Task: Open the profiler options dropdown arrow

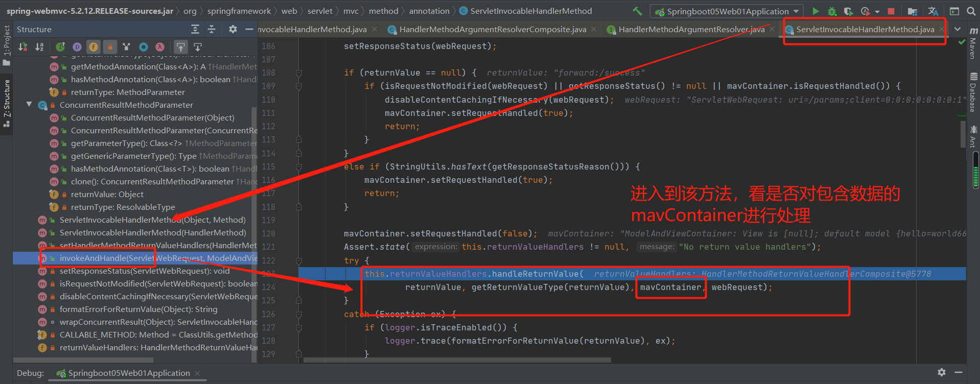Action: click(877, 11)
